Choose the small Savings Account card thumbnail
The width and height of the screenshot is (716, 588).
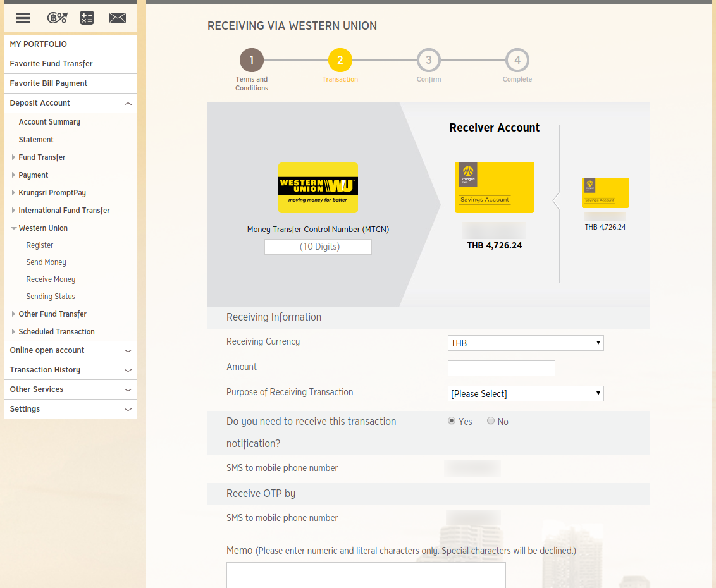(x=605, y=193)
